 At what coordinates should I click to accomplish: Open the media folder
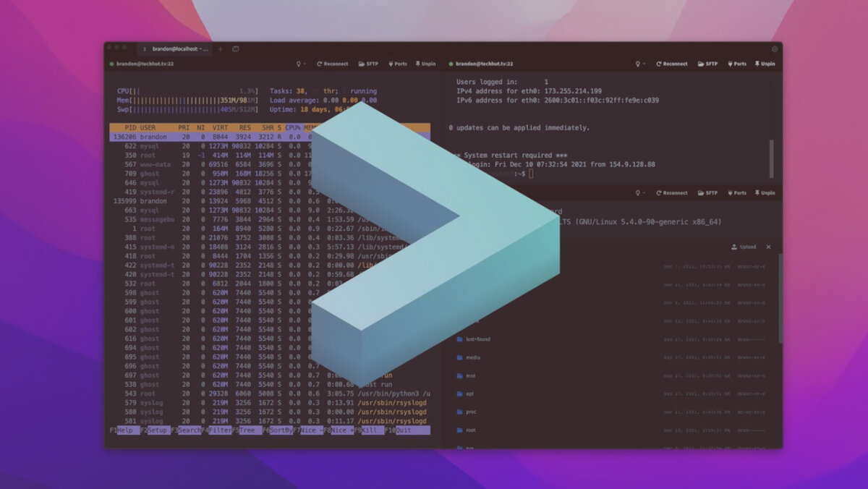pyautogui.click(x=468, y=357)
